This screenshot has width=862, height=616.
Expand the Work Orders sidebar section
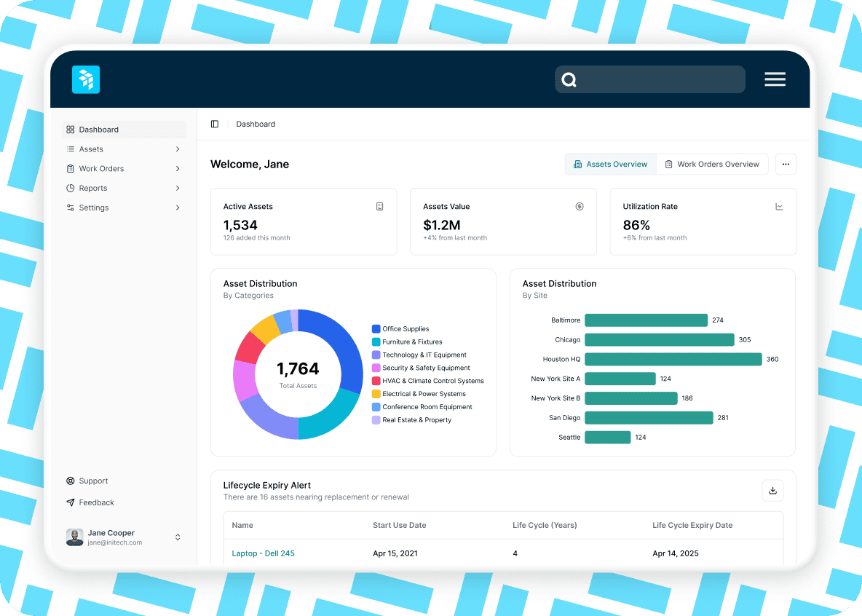pos(177,168)
